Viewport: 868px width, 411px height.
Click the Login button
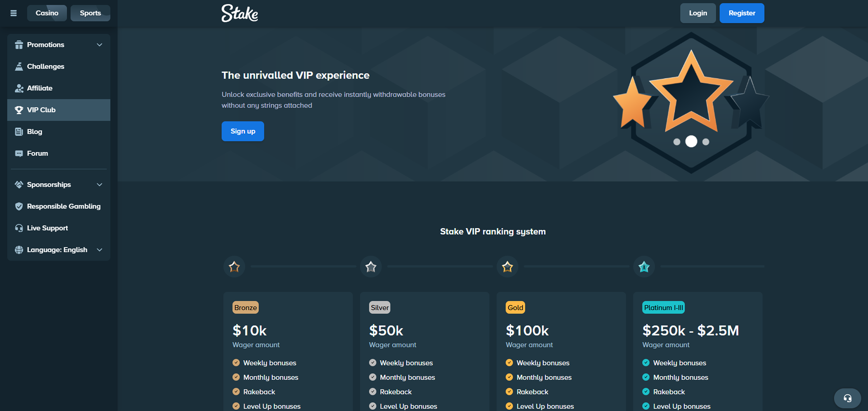click(698, 13)
